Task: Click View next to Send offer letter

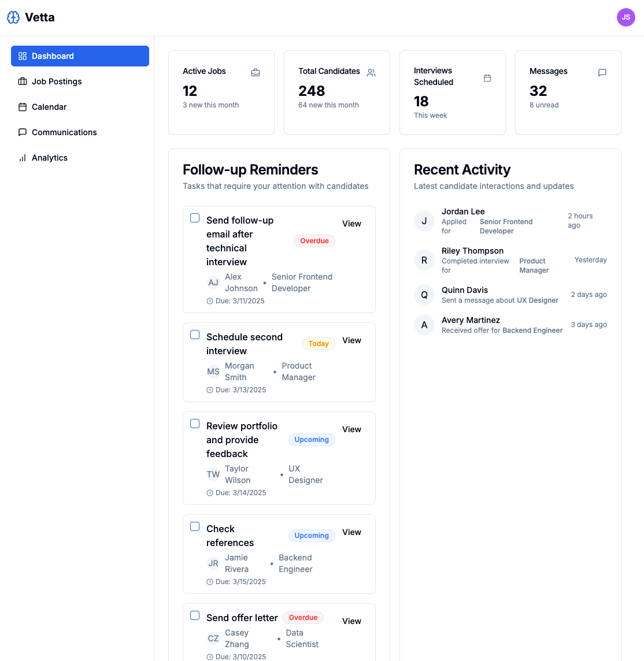Action: point(351,621)
